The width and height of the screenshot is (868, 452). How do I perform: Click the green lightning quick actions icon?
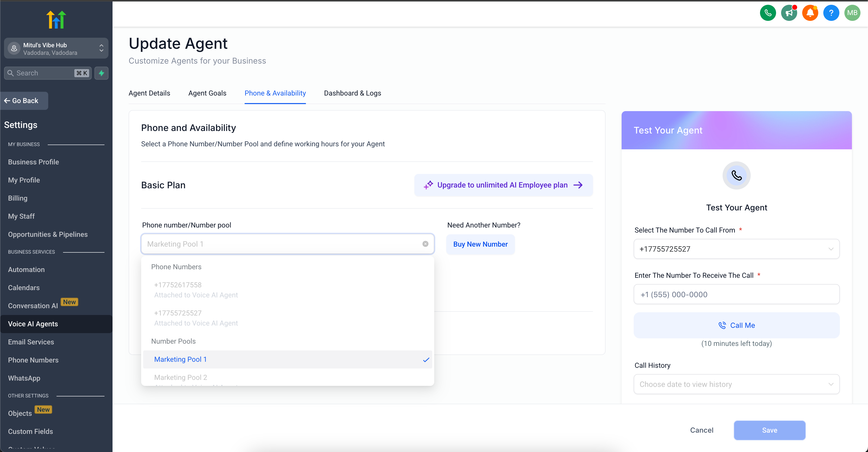[101, 73]
